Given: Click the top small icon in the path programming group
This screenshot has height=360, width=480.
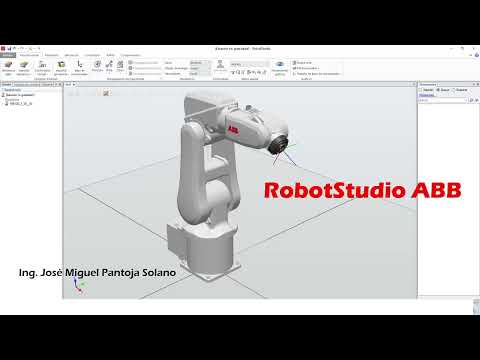Looking at the screenshot, I should [131, 63].
